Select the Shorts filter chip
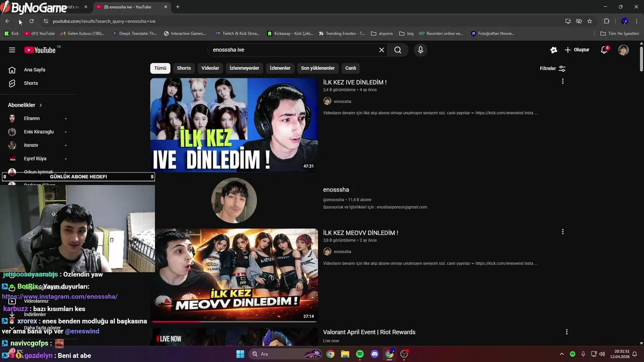 point(184,68)
